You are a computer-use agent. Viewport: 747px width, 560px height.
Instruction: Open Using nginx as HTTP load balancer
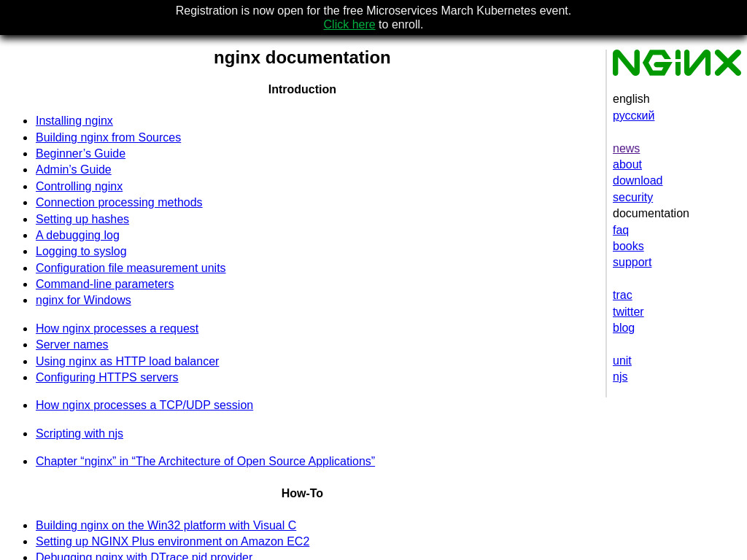(127, 362)
